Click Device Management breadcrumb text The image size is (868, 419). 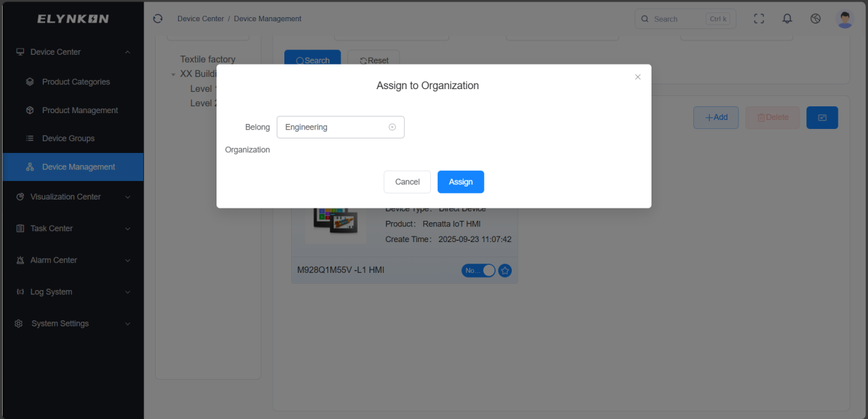click(268, 19)
